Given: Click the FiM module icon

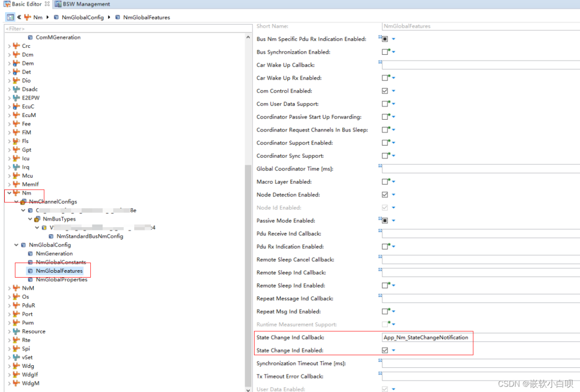Looking at the screenshot, I should click(x=16, y=132).
